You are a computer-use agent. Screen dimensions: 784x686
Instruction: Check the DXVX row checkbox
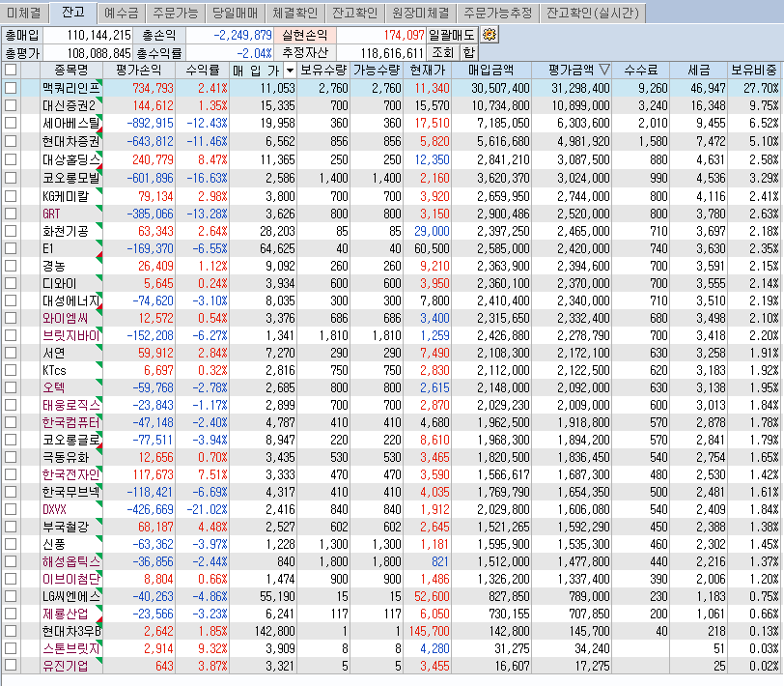pyautogui.click(x=11, y=509)
